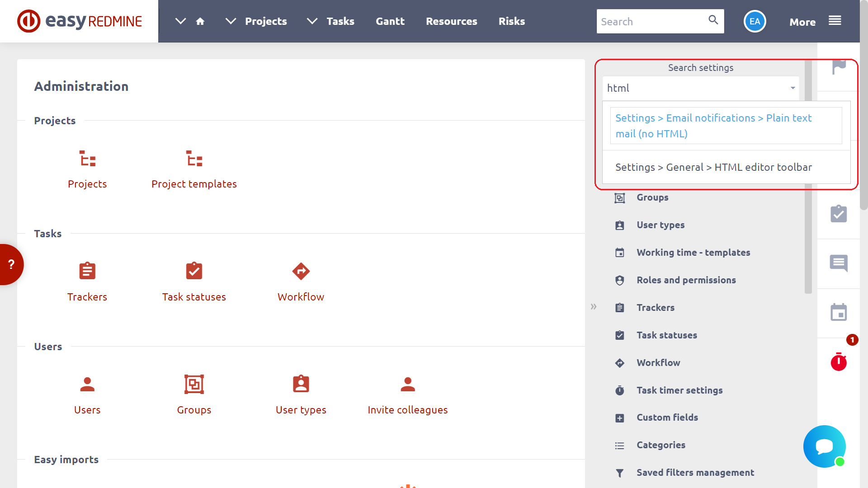
Task: Expand the Tasks menu chevron
Action: tap(312, 21)
